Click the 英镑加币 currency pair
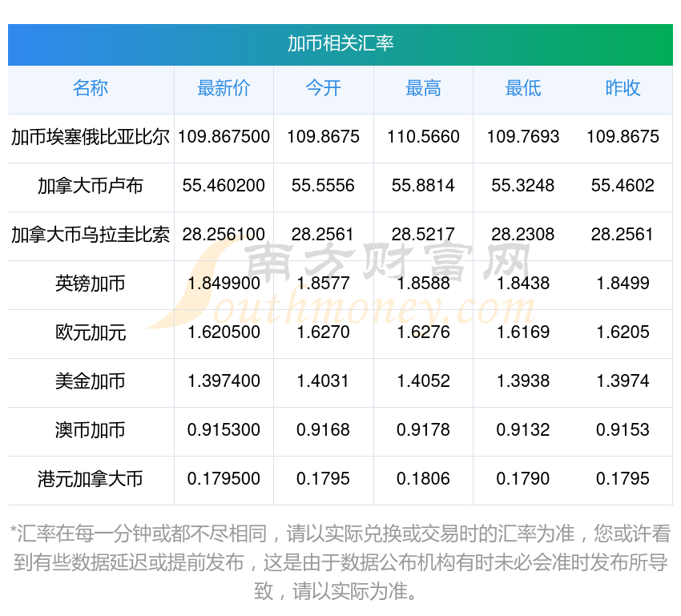681x616 pixels. click(91, 284)
